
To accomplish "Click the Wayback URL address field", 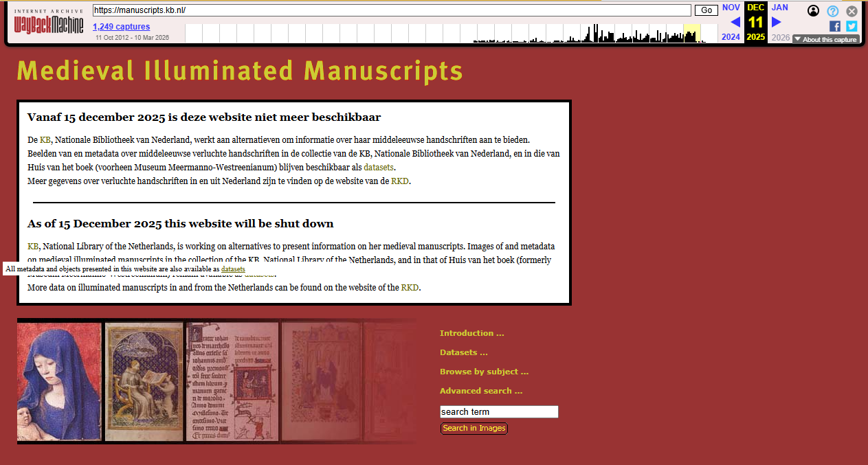I will [392, 10].
